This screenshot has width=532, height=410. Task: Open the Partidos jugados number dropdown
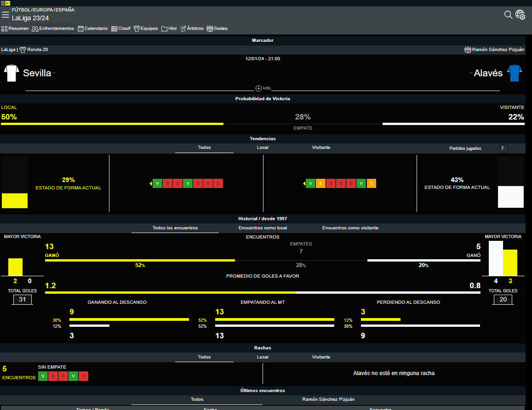click(x=503, y=148)
